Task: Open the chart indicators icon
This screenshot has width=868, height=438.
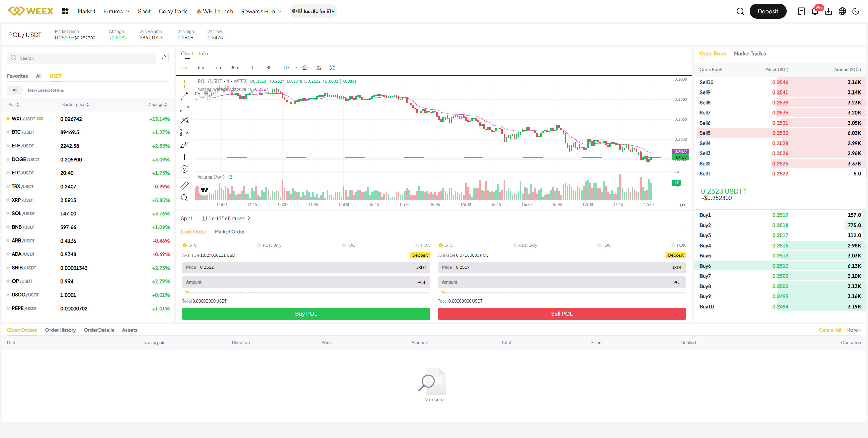Action: (x=319, y=68)
